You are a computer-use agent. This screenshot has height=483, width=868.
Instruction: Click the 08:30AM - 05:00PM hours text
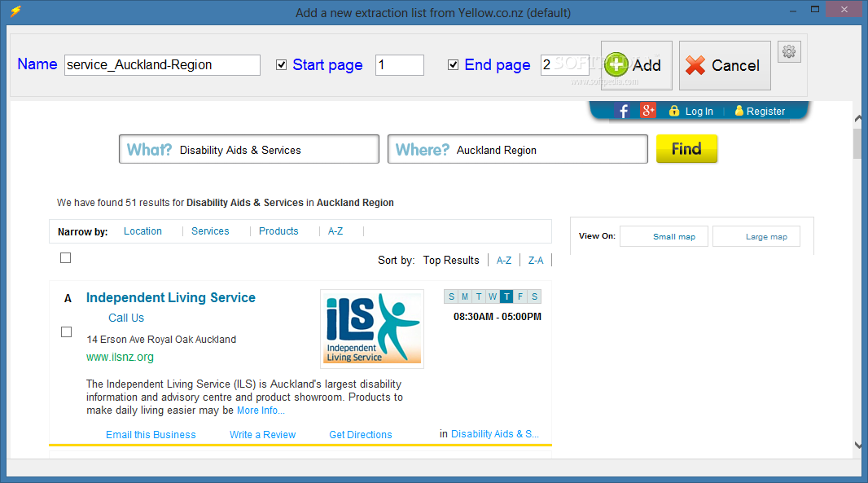(x=498, y=317)
